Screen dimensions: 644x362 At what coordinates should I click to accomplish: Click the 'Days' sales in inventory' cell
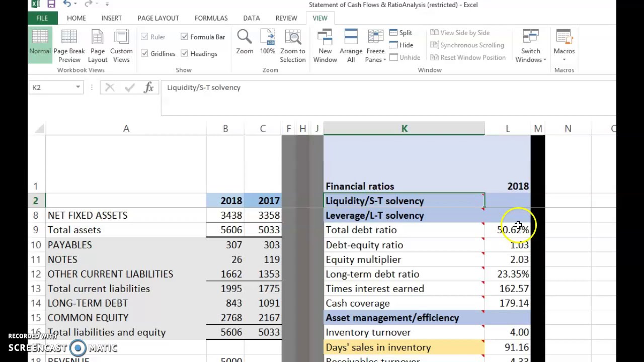[404, 347]
